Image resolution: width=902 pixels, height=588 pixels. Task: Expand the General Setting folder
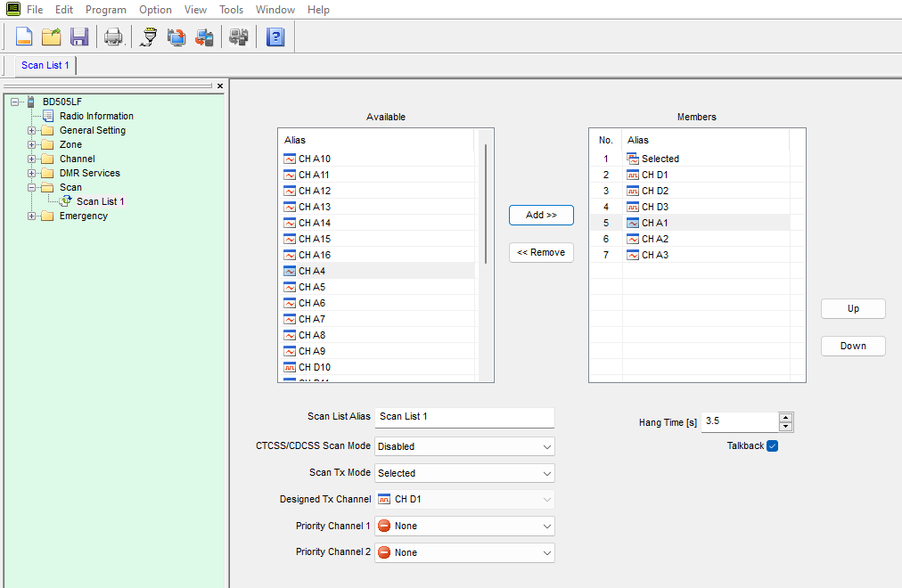[31, 130]
